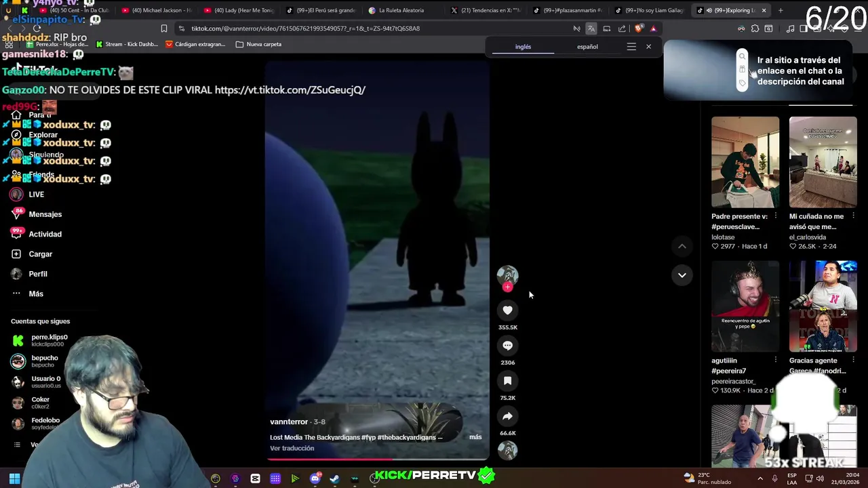
Task: Open the spinning sound disc below share
Action: [507, 450]
